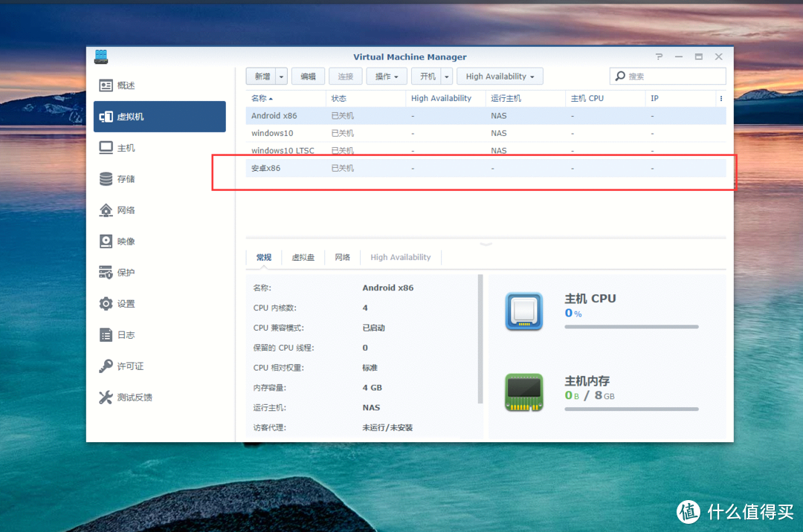
Task: Open the 网络 network section in sidebar
Action: [160, 210]
